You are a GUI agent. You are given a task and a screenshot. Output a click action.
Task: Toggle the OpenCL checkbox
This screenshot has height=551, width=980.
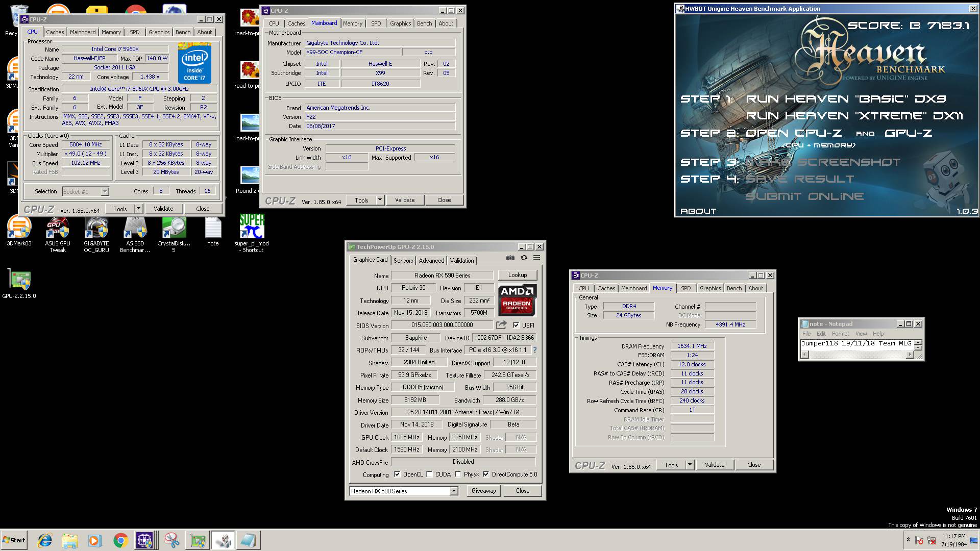tap(397, 474)
